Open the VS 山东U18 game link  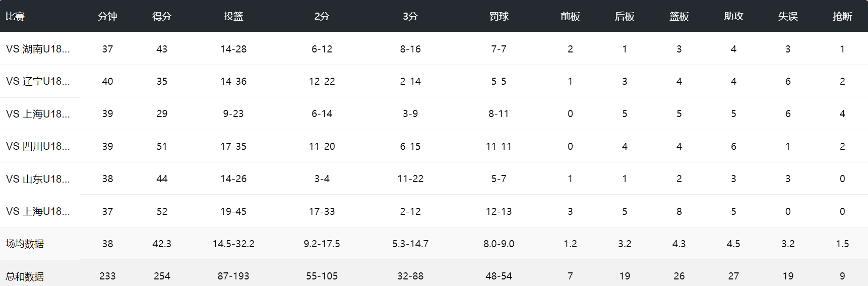coord(38,179)
